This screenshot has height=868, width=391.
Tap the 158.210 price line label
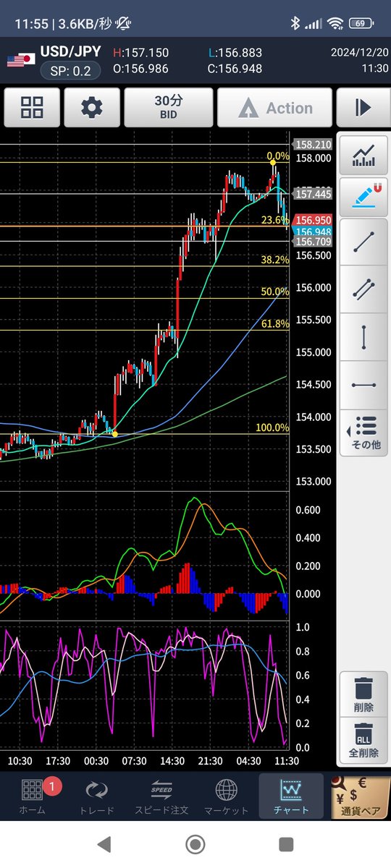click(x=313, y=145)
